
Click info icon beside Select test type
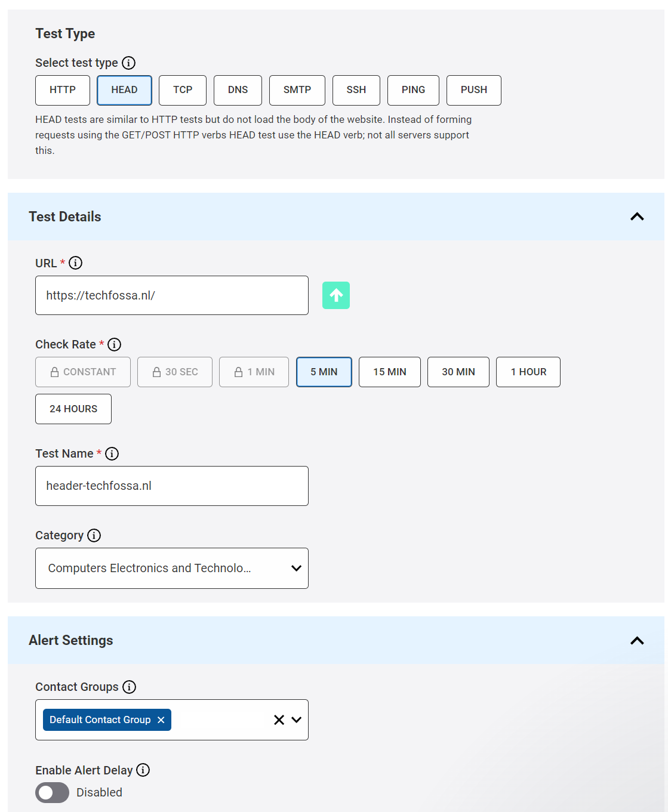pyautogui.click(x=128, y=63)
